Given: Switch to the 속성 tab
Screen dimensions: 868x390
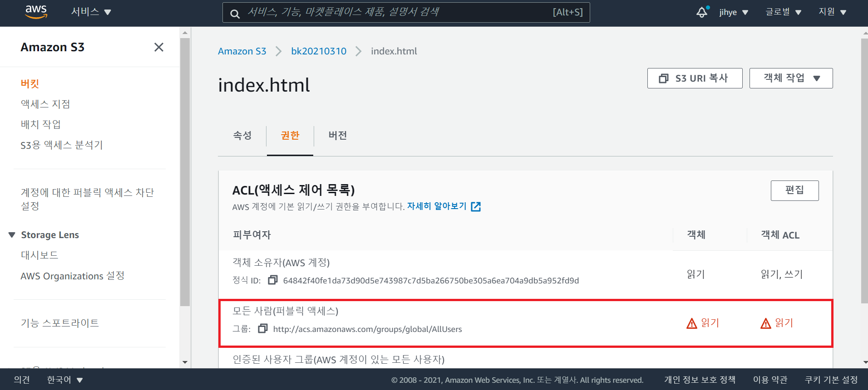Looking at the screenshot, I should point(242,136).
